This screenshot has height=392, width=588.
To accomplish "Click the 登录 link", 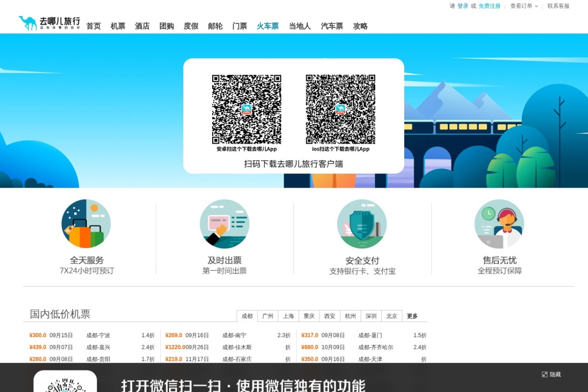I will (x=463, y=6).
